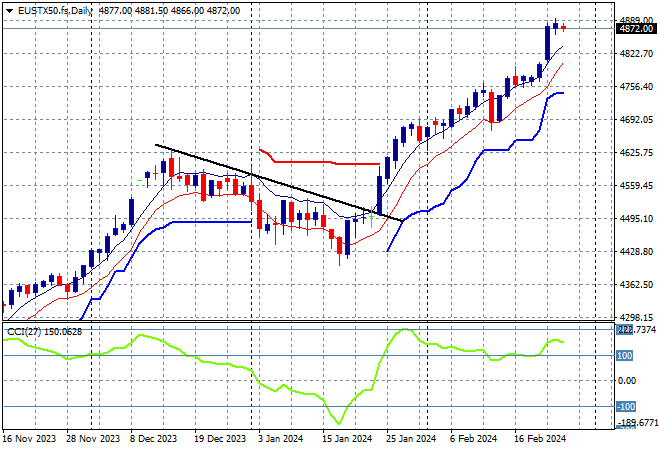Click the CCI -100 level label
660x450 pixels.
coord(626,407)
